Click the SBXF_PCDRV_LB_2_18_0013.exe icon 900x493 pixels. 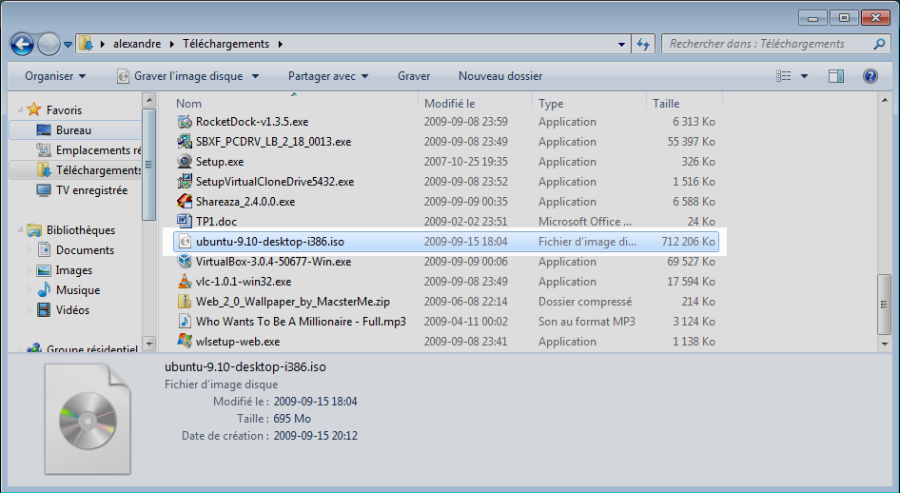pyautogui.click(x=184, y=141)
